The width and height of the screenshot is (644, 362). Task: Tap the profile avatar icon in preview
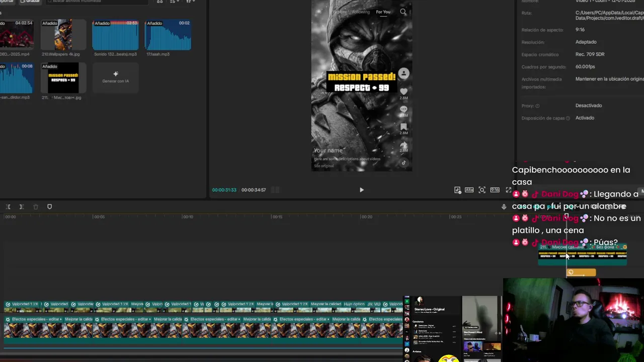tap(404, 73)
